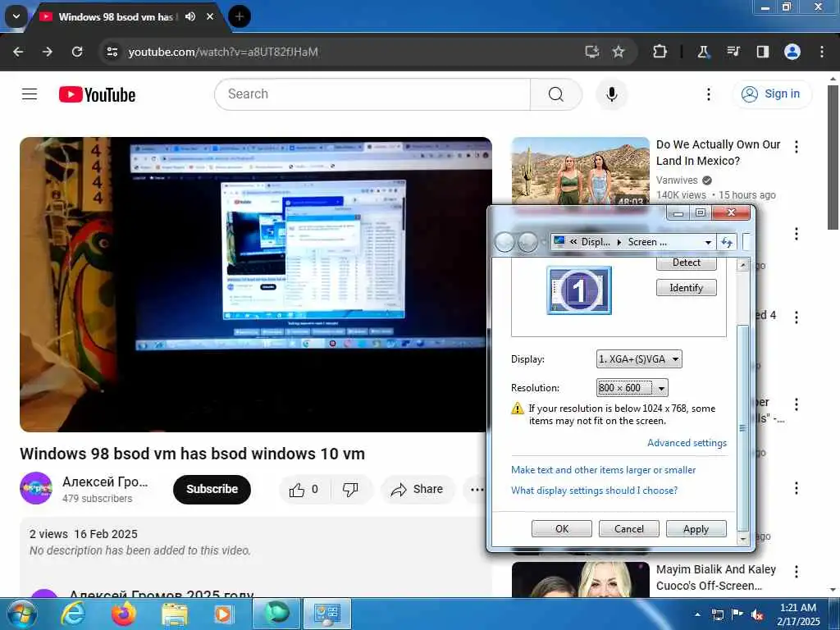This screenshot has height=630, width=840.
Task: Open menu for Vanwives video
Action: (x=797, y=147)
